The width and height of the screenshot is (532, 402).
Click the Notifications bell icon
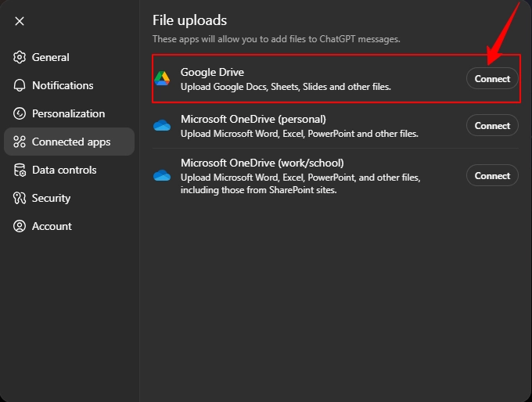(20, 85)
